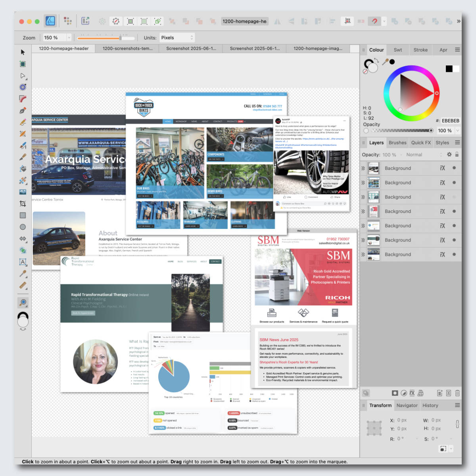Image resolution: width=476 pixels, height=476 pixels.
Task: Select the Crop tool
Action: point(23,203)
